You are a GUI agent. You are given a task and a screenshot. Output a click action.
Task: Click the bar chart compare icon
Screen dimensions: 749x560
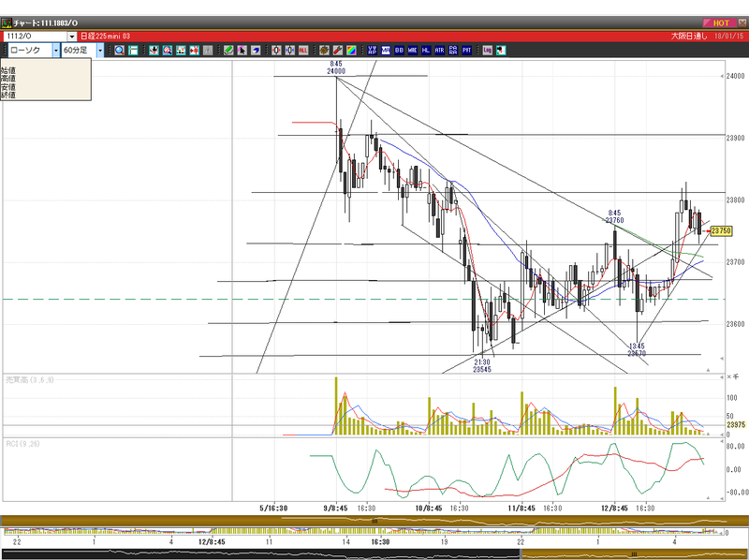[181, 51]
